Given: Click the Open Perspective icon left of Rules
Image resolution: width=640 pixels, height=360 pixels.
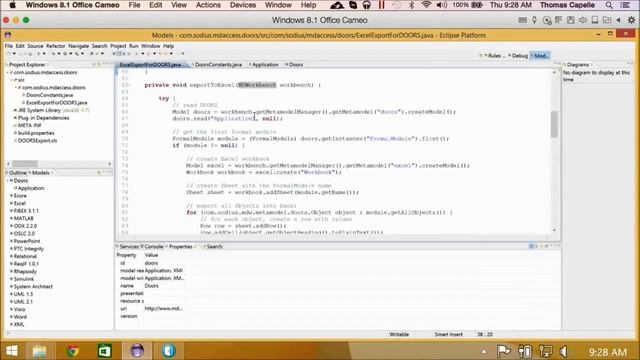Looking at the screenshot, I should (x=481, y=56).
